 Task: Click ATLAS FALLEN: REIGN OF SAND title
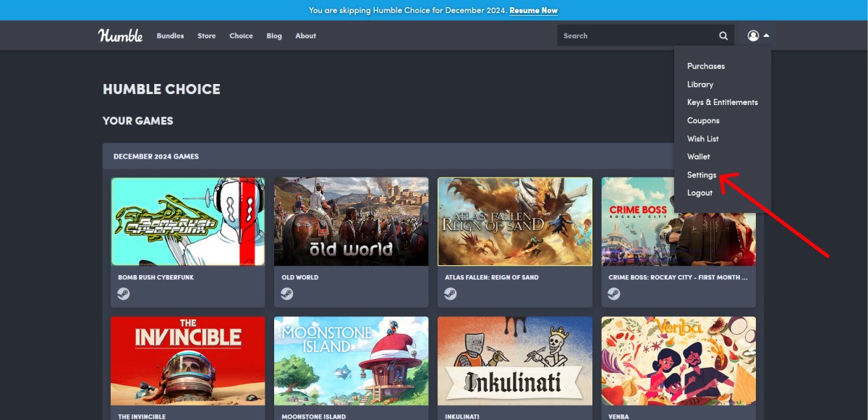click(x=492, y=277)
